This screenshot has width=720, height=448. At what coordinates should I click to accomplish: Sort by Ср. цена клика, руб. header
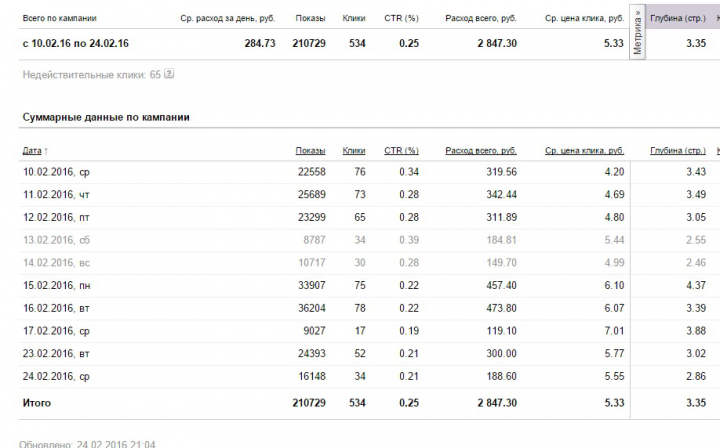pos(584,151)
